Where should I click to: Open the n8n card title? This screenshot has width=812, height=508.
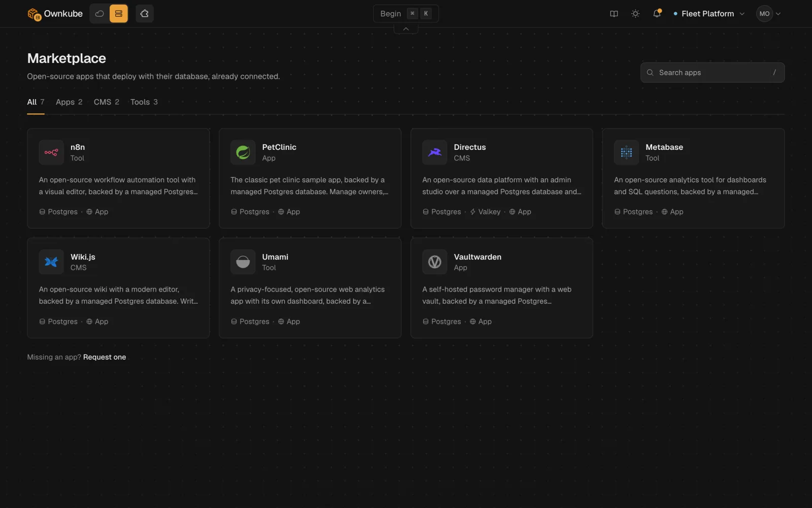[x=78, y=147]
